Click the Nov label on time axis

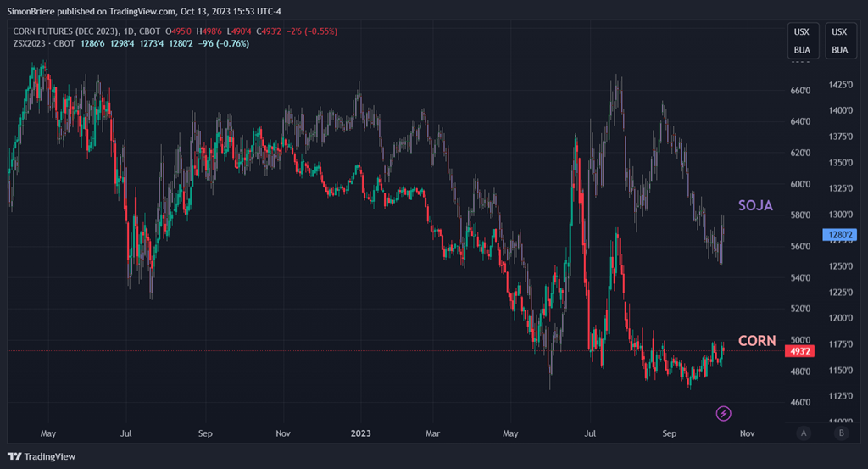pyautogui.click(x=746, y=433)
